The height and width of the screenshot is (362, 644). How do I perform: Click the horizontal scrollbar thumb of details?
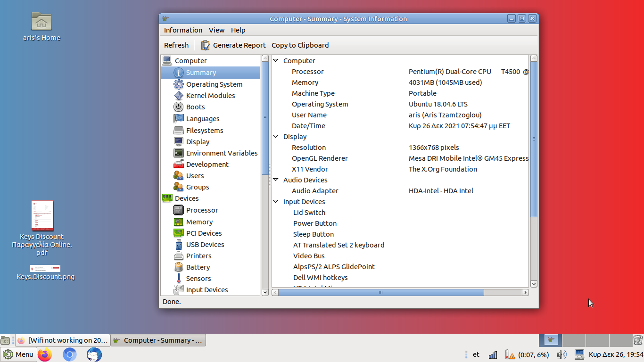click(x=381, y=293)
